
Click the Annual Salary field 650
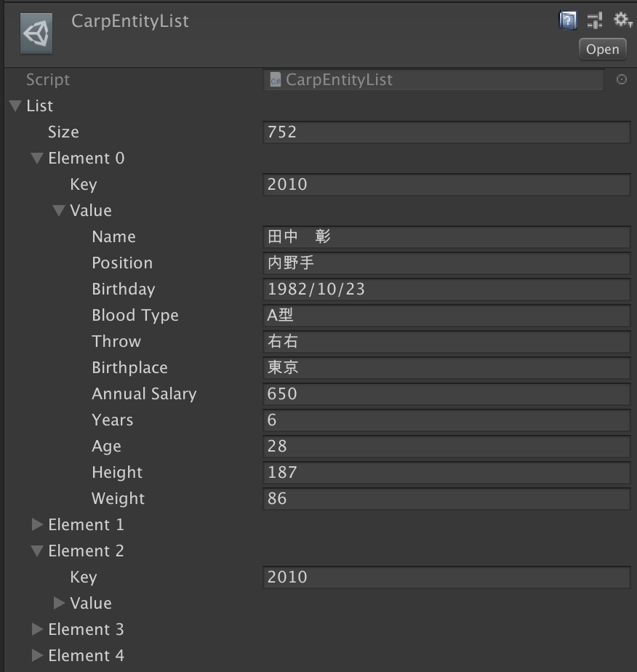[446, 393]
